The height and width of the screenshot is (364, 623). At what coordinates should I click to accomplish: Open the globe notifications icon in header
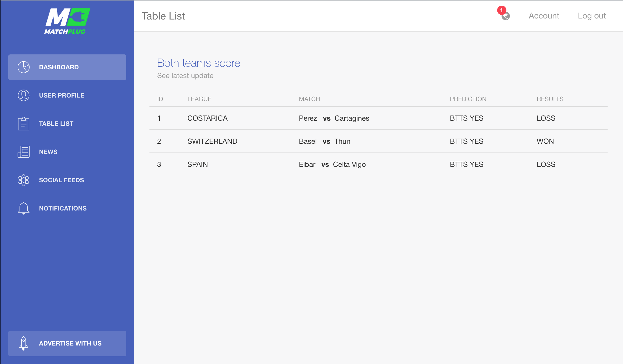506,16
